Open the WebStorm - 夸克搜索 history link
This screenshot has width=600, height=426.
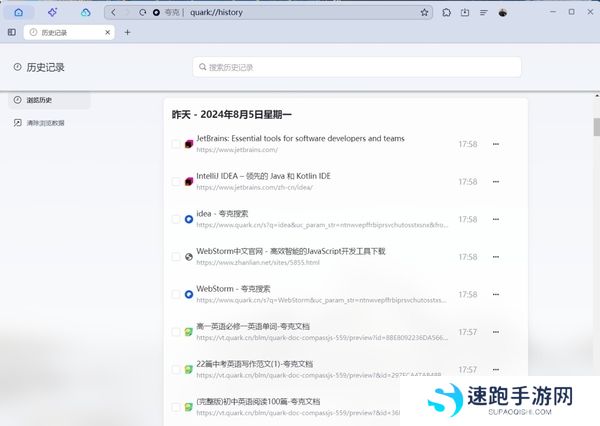tap(233, 289)
